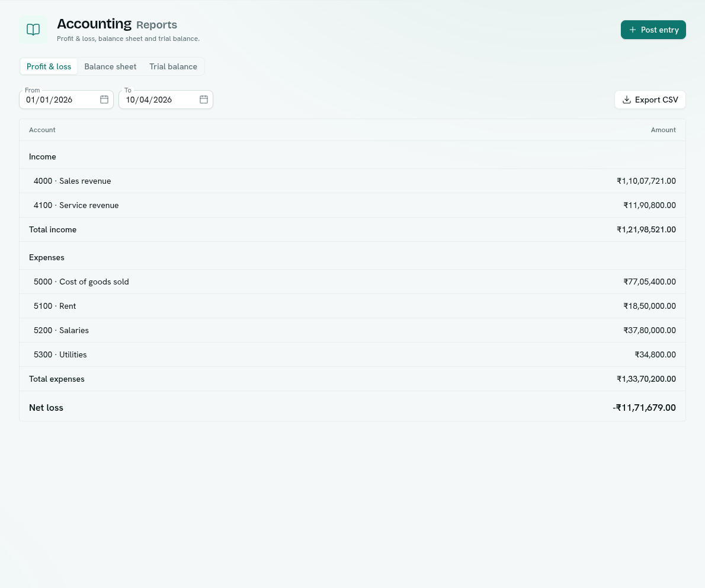Click the Accounting book logo icon
This screenshot has height=588, width=705.
point(33,30)
